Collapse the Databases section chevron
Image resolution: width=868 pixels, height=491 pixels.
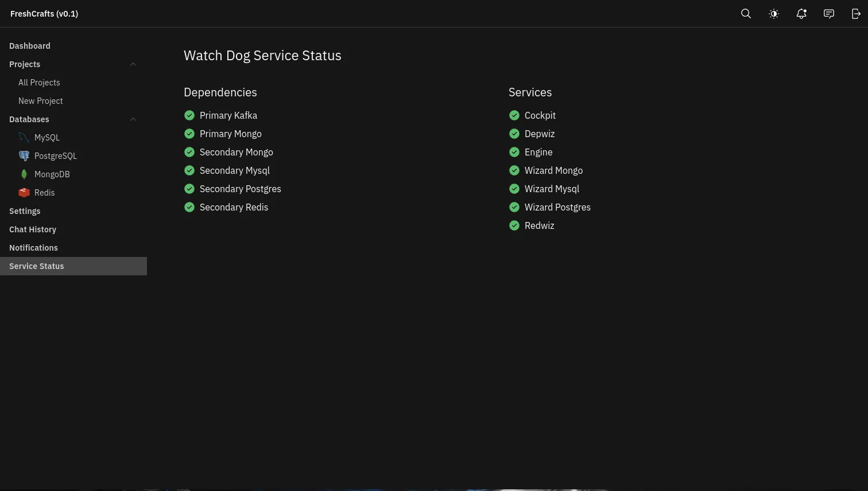[x=133, y=119]
